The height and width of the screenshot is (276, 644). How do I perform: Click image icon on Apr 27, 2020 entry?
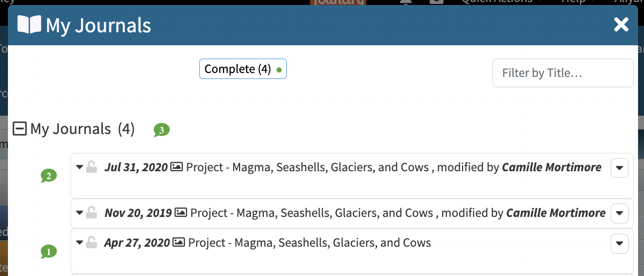click(x=178, y=243)
